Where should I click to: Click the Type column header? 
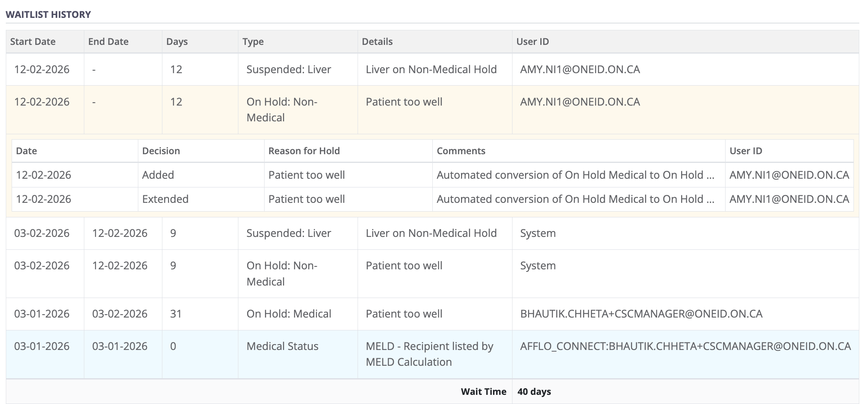pyautogui.click(x=253, y=42)
